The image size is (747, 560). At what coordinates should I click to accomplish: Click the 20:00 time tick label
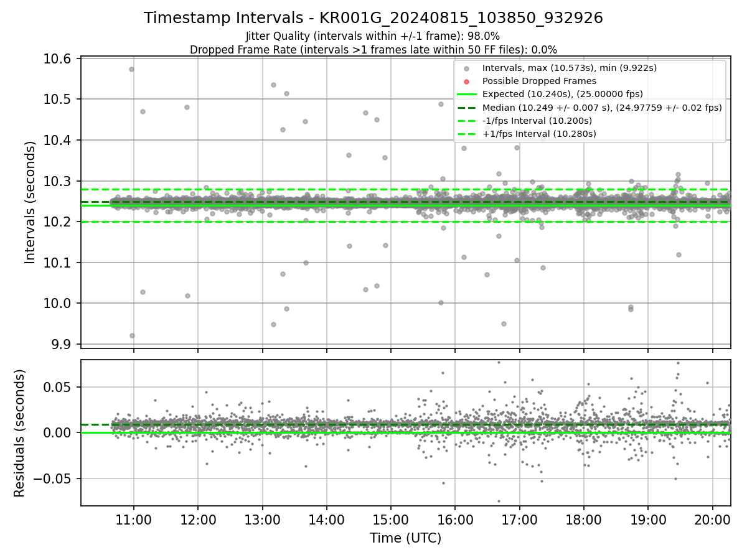[x=712, y=519]
